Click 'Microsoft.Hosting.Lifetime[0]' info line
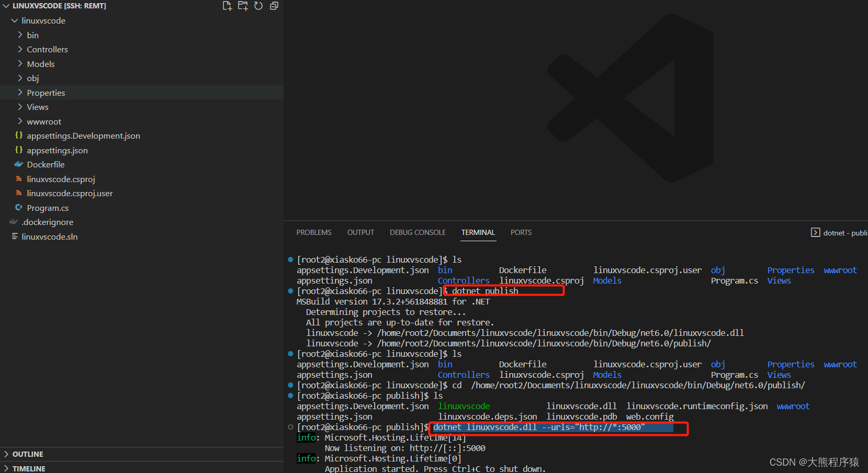This screenshot has width=868, height=473. tap(393, 458)
